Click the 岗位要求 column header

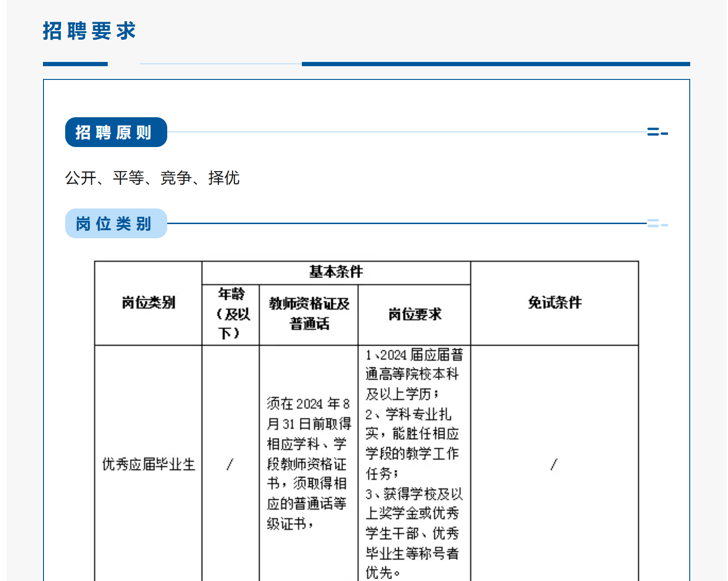coord(414,314)
